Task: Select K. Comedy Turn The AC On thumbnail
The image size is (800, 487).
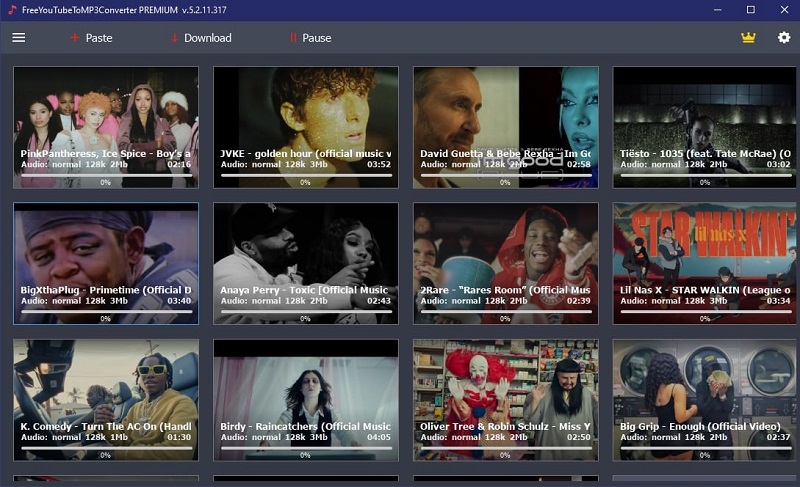Action: pyautogui.click(x=106, y=400)
